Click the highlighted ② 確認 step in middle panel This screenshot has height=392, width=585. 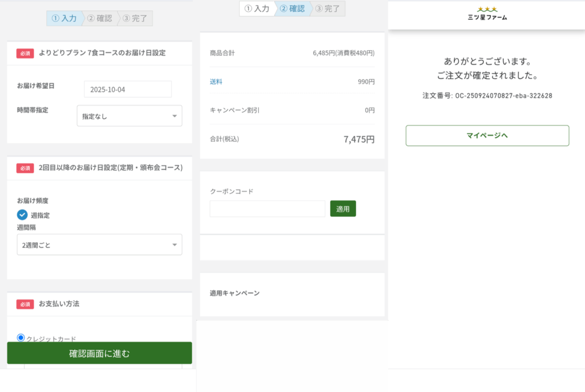[x=292, y=9]
